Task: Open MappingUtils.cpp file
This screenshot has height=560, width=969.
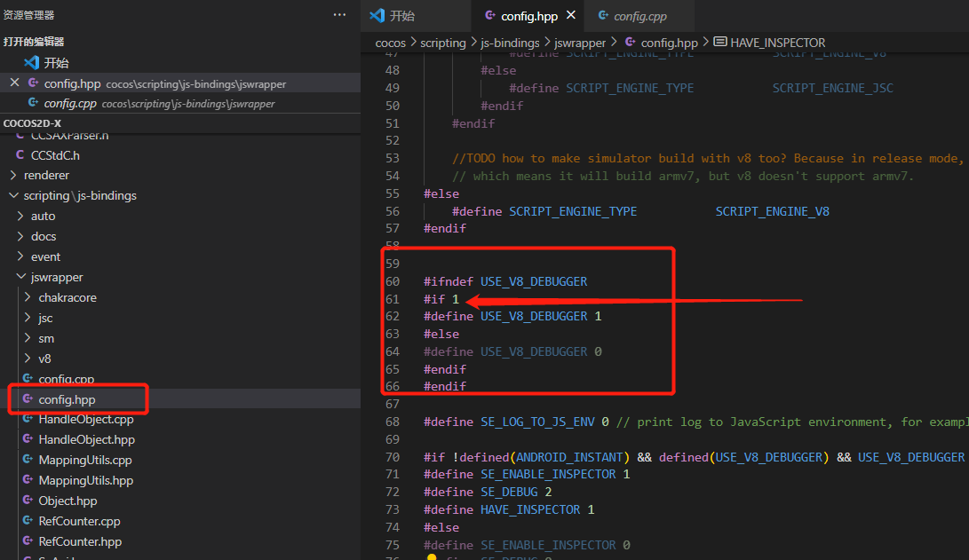Action: [85, 460]
